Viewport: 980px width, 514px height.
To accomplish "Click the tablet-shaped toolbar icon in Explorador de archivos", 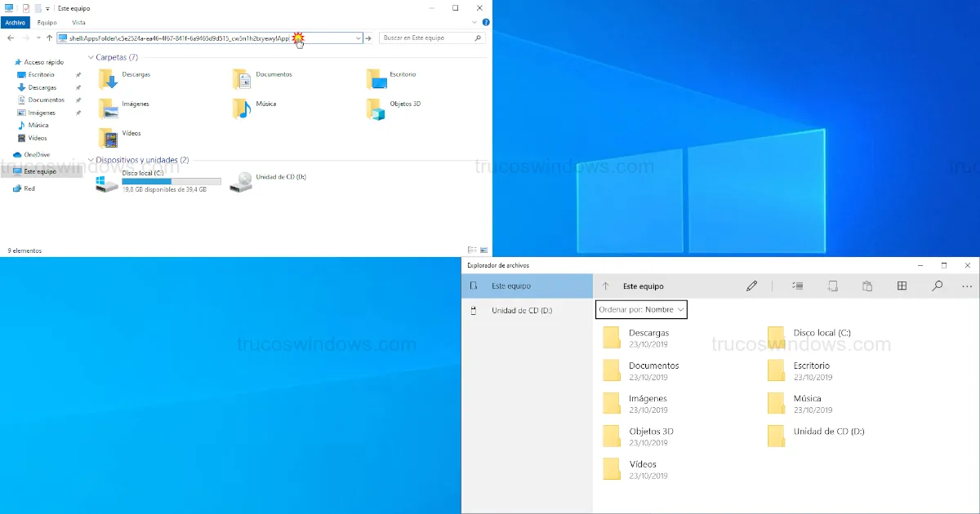I will [x=833, y=286].
